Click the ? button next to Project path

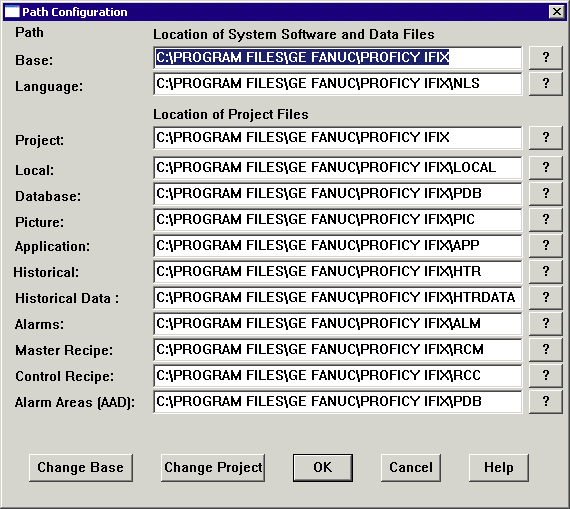(546, 137)
